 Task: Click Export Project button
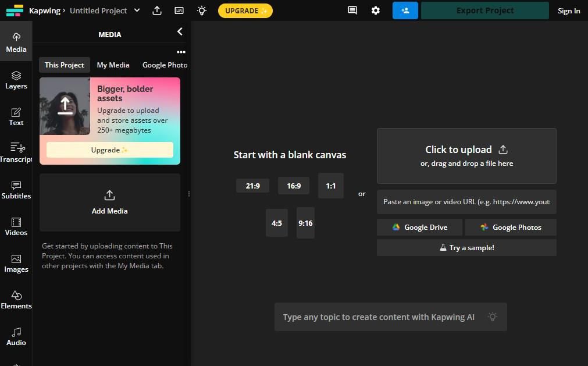pos(485,10)
